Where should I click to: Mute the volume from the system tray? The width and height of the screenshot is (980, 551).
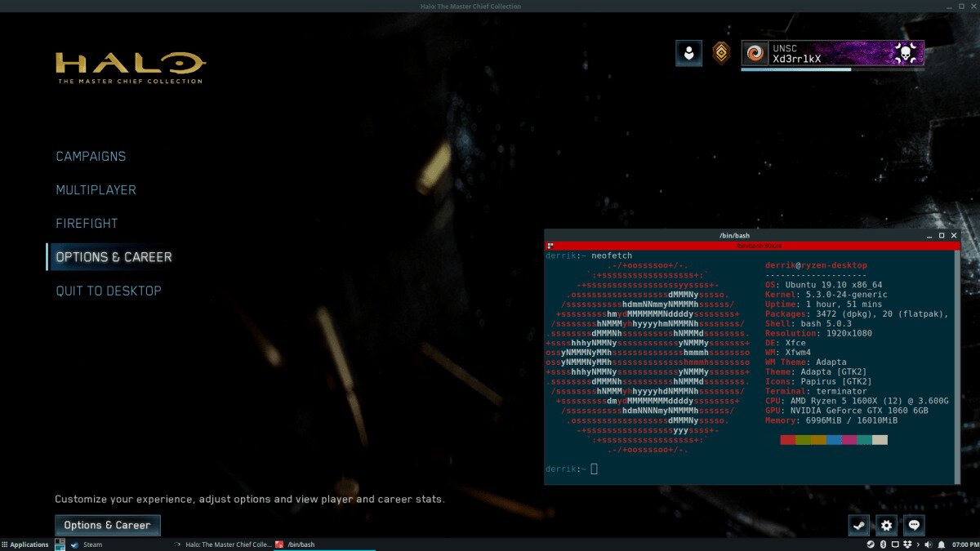click(x=929, y=544)
